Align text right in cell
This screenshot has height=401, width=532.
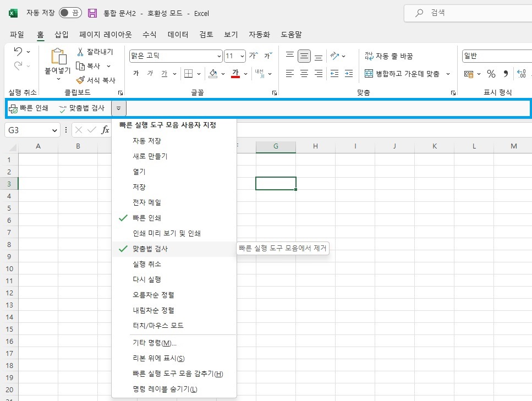tap(318, 73)
